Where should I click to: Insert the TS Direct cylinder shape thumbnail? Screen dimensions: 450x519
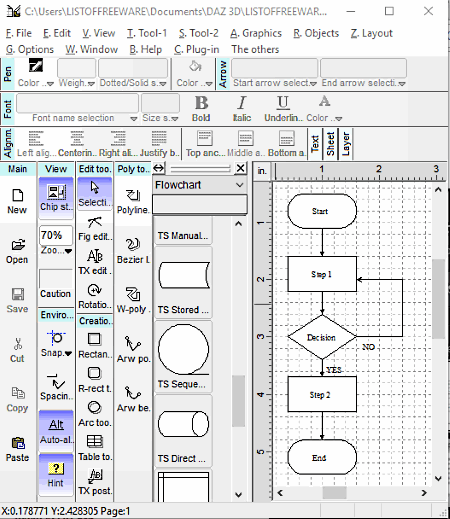[183, 424]
